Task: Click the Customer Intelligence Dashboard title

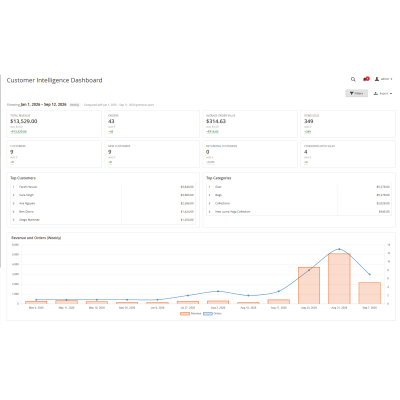Action: tap(54, 80)
